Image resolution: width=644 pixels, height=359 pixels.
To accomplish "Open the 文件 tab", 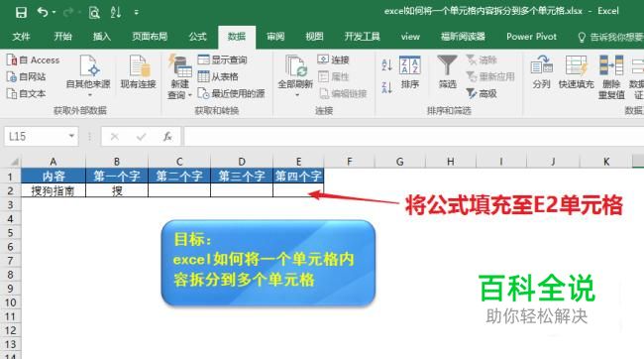I will tap(21, 37).
